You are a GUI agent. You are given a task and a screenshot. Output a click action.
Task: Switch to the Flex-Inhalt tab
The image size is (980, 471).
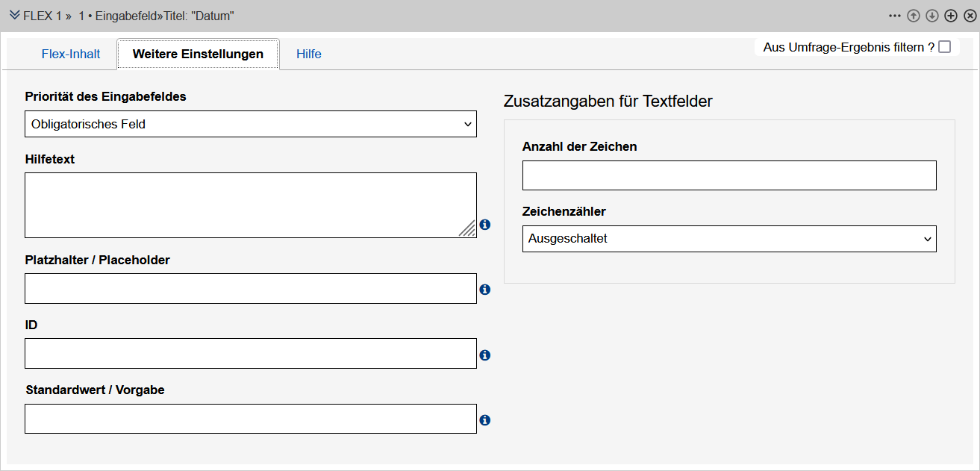click(x=71, y=54)
